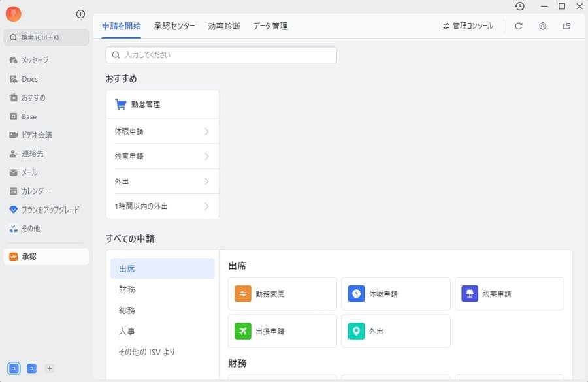Open 外出 via the location pin icon
The width and height of the screenshot is (588, 382).
tap(356, 331)
